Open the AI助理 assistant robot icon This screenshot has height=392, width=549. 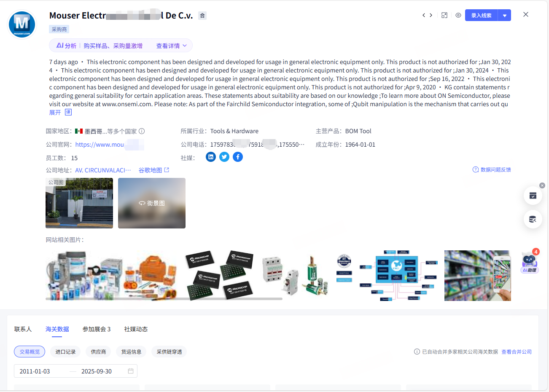pyautogui.click(x=530, y=262)
